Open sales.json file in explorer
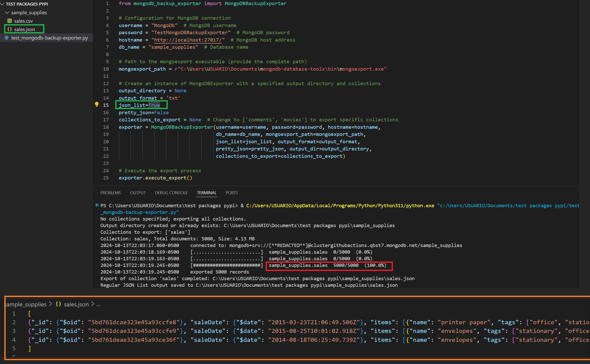The image size is (590, 364). (24, 29)
